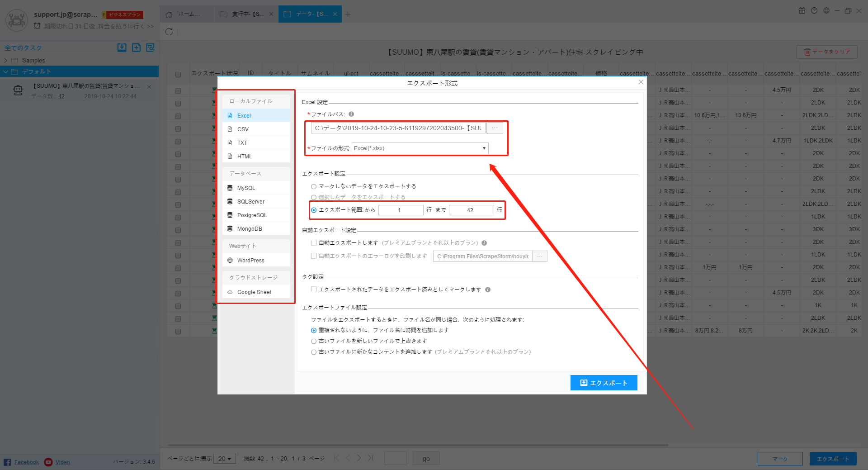Click the import task icon in task panel
This screenshot has width=868, height=470.
click(x=122, y=47)
